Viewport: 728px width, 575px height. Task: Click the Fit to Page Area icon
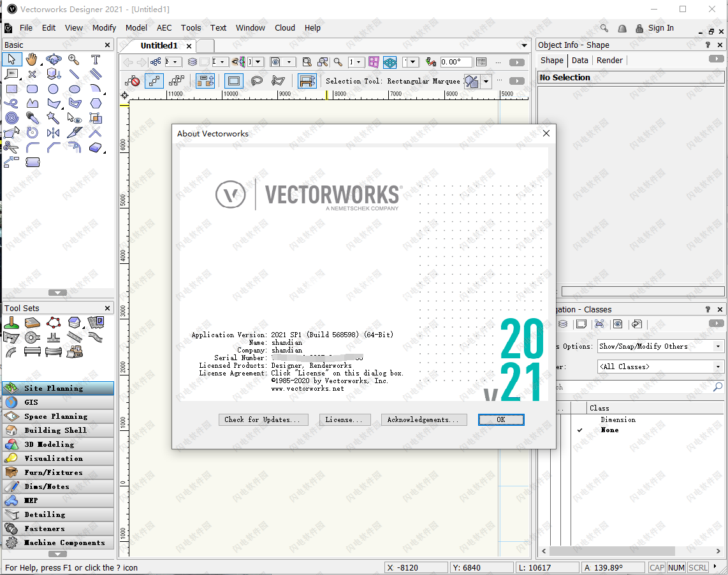307,62
